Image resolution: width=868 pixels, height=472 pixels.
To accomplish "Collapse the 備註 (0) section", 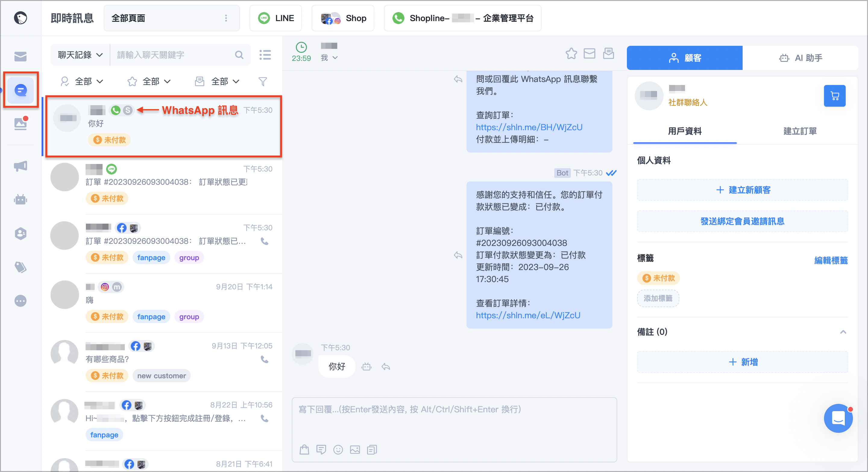I will tap(843, 332).
